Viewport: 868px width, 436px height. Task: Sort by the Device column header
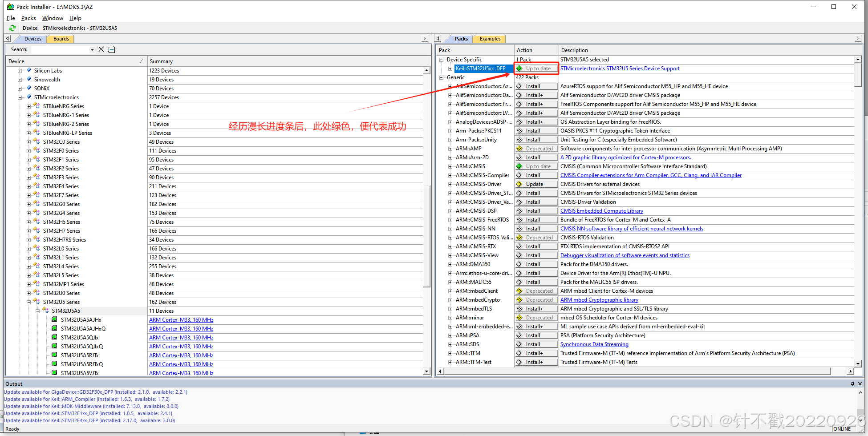pyautogui.click(x=76, y=61)
